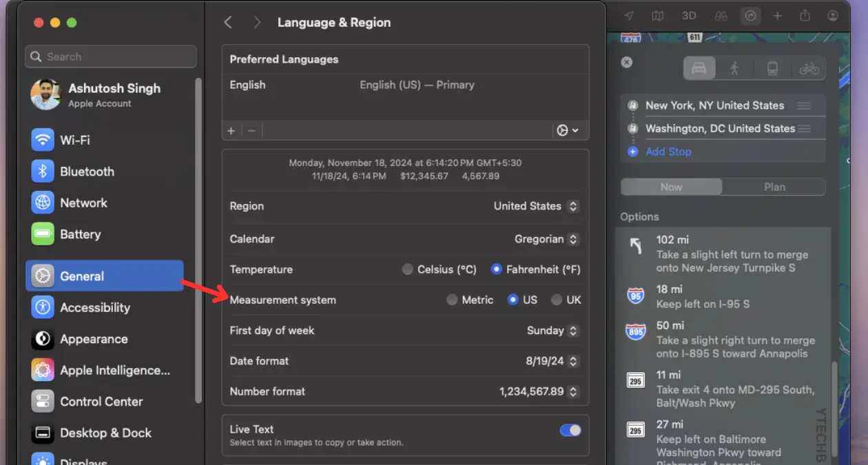Toggle 3D view in Maps toolbar
This screenshot has height=465, width=868.
point(689,16)
